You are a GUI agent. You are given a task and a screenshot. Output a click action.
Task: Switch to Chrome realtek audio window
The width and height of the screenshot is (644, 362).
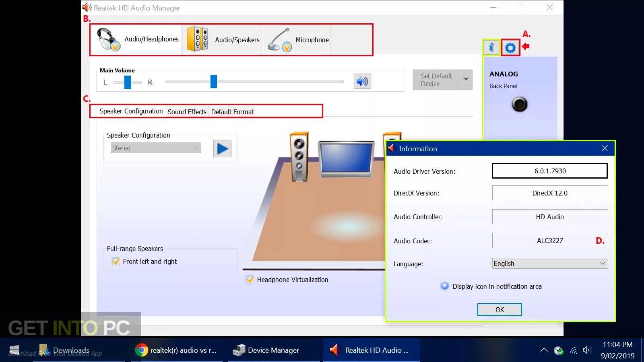click(x=176, y=350)
